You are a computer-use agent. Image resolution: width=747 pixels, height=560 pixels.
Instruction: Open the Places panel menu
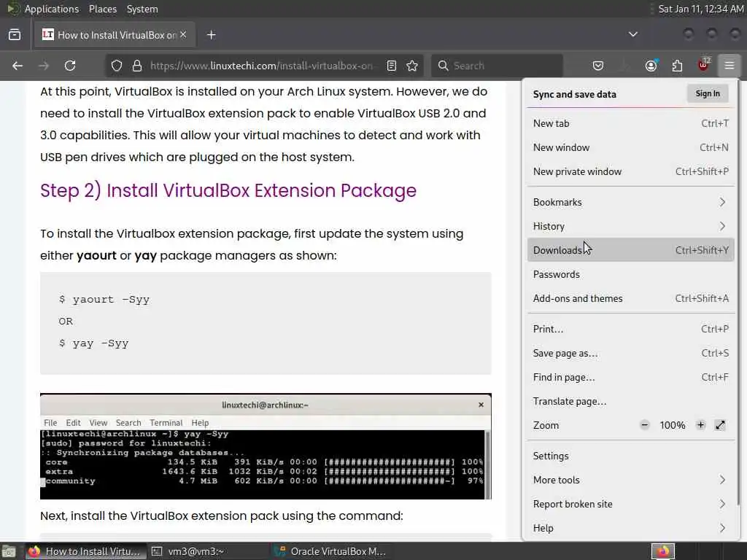pos(103,9)
